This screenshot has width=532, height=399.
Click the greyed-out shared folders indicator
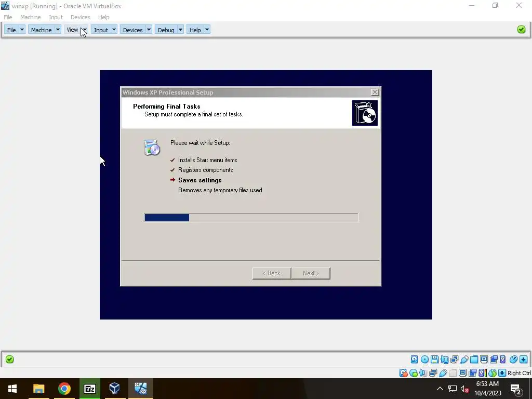point(453,373)
